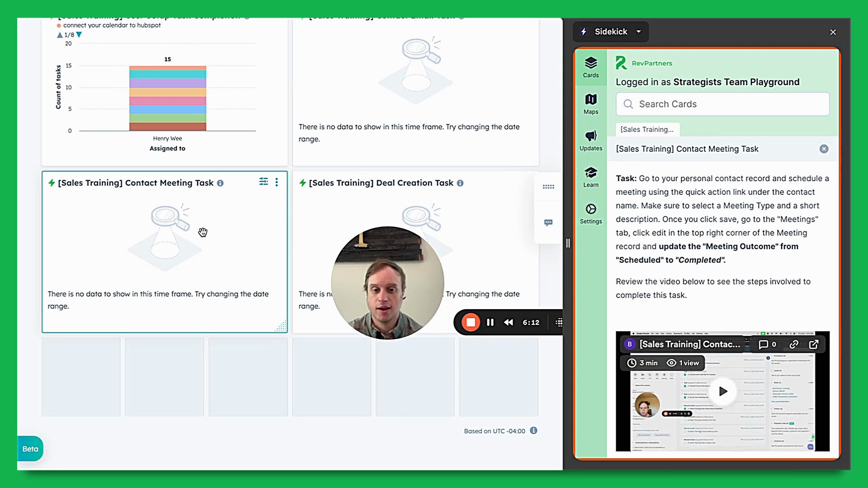Toggle pause on the active video recording

click(x=490, y=322)
